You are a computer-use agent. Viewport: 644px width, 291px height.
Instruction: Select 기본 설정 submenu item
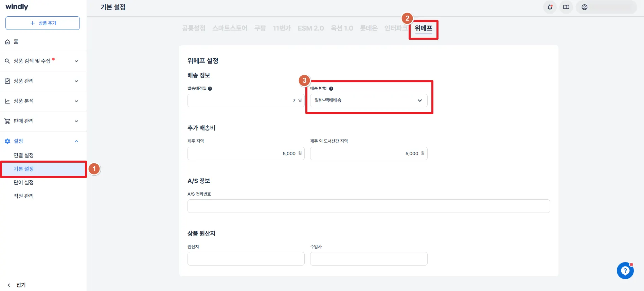point(43,169)
